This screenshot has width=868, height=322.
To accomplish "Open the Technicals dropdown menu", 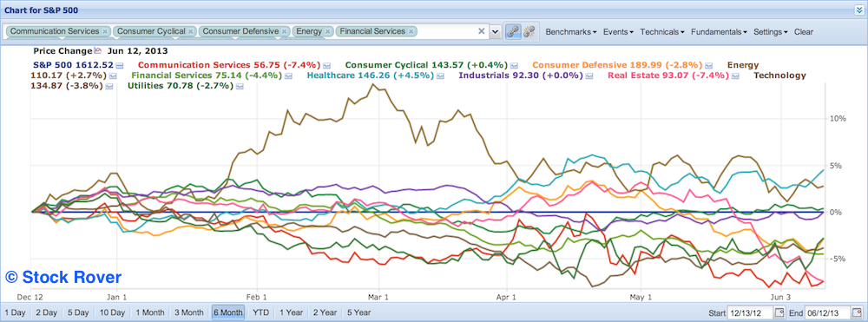I will pos(662,32).
